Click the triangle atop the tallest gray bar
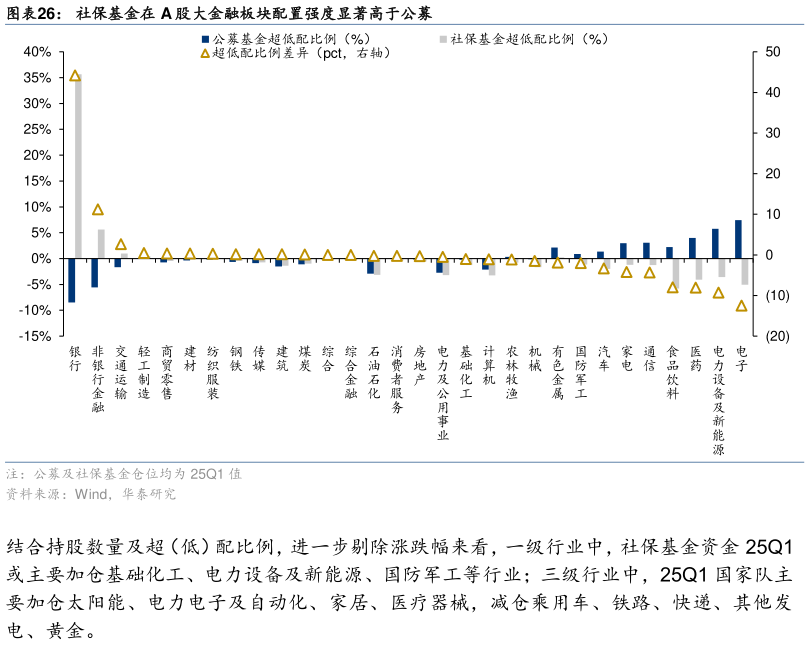Screen dimensions: 810x645 point(75,76)
